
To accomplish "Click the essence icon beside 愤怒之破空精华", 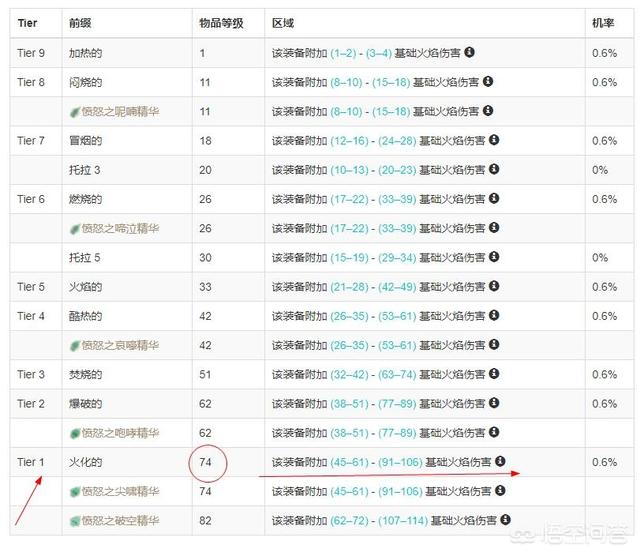I will (75, 521).
